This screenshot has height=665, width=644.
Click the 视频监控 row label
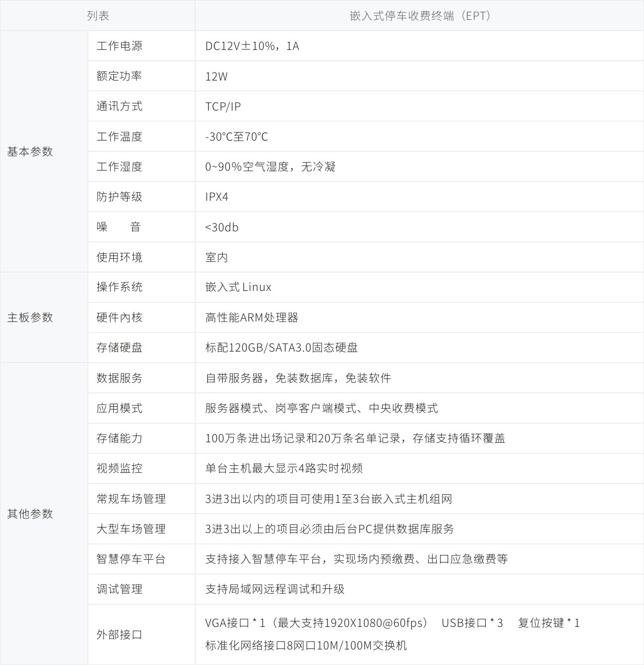tap(119, 469)
